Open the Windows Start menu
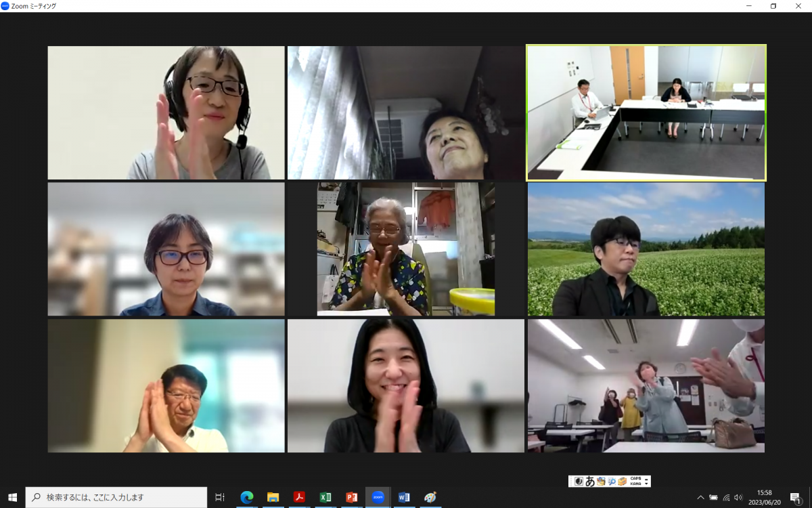812x508 pixels. tap(12, 497)
